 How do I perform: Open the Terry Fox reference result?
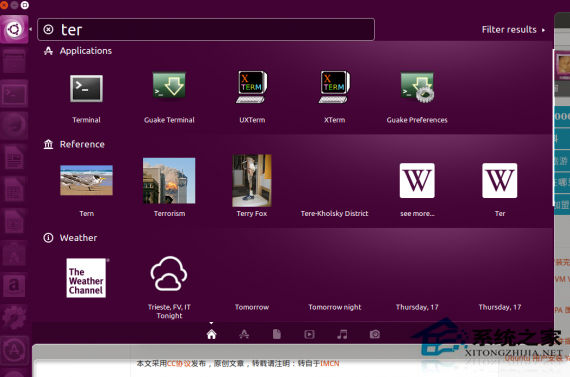click(252, 180)
